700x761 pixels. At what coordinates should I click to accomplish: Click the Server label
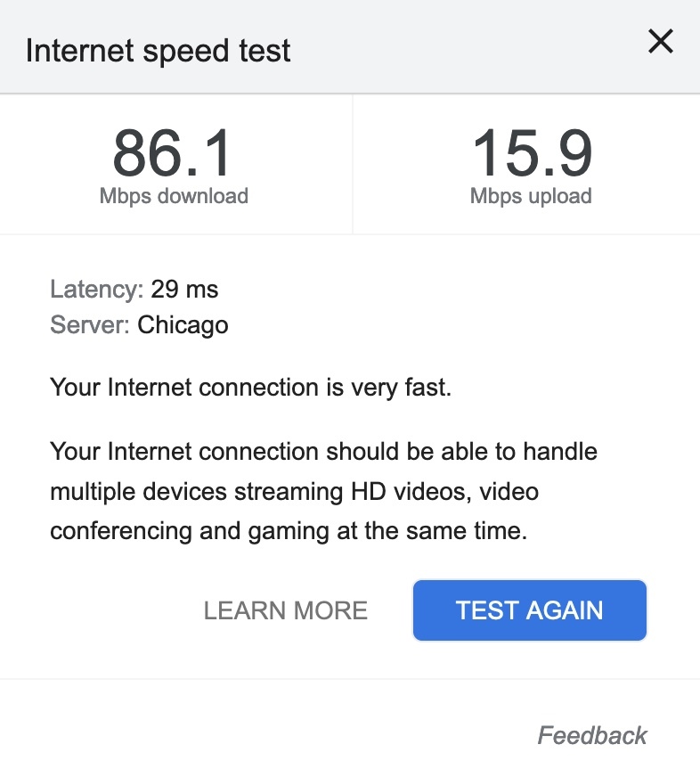pyautogui.click(x=90, y=325)
